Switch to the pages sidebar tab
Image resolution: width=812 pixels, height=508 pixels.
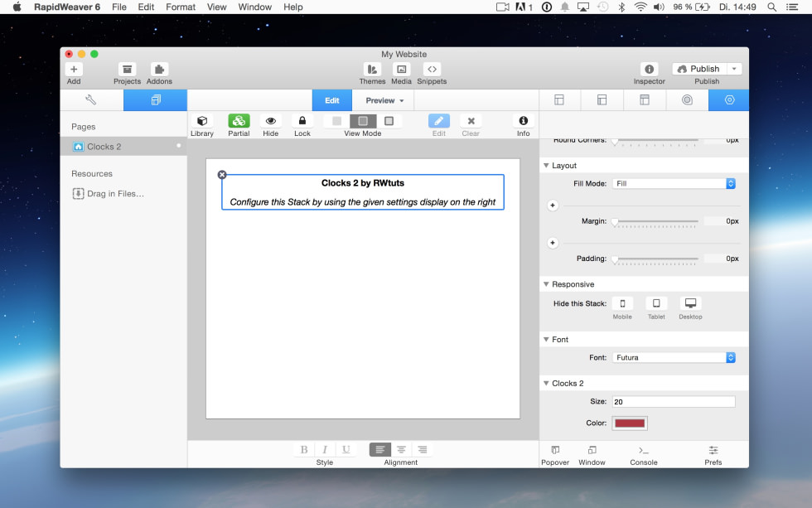(156, 100)
